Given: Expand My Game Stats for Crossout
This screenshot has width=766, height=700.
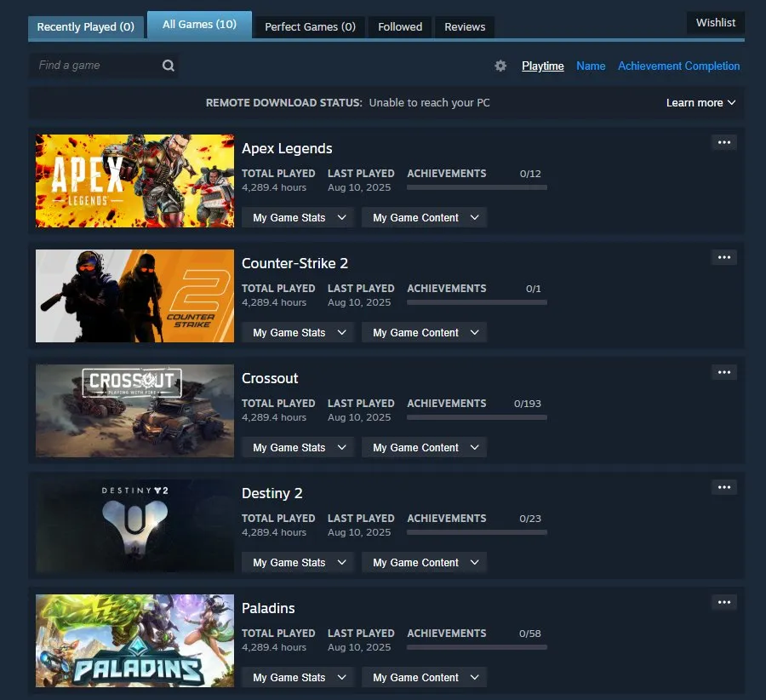Looking at the screenshot, I should [298, 447].
